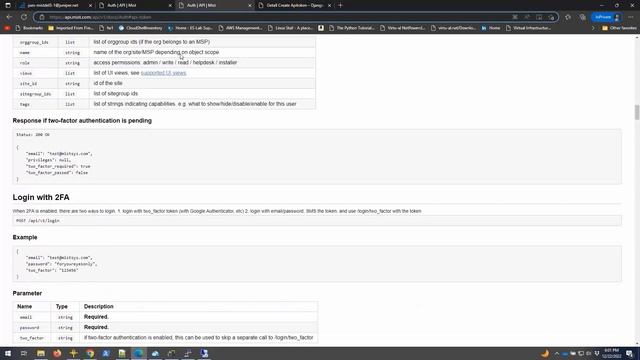Screen dimensions: 640x360
Task: Open the Edge settings and more menu
Action: click(x=631, y=17)
